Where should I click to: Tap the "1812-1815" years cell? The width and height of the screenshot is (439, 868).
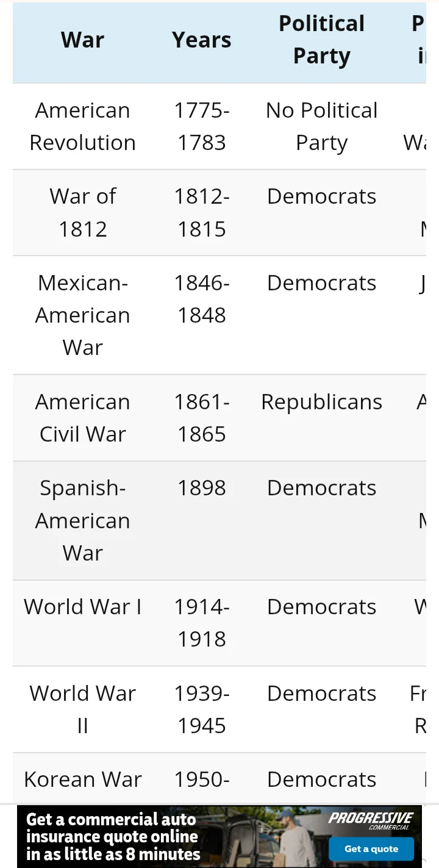tap(202, 212)
